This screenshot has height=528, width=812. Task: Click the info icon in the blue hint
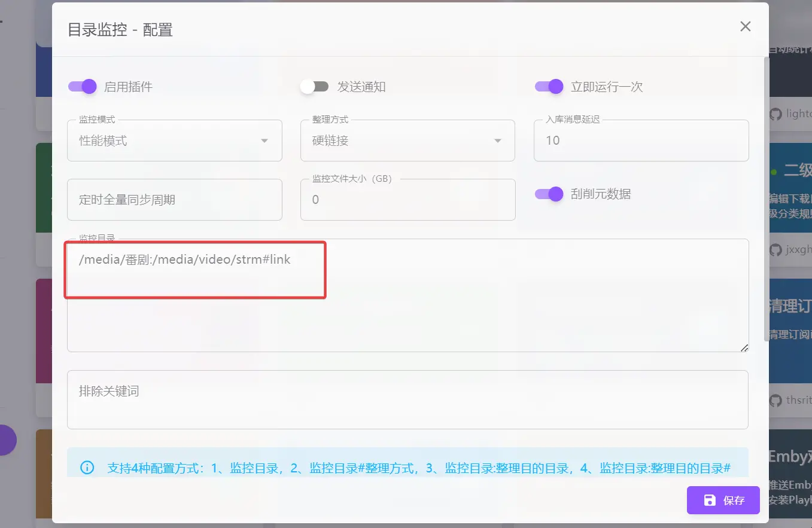(x=87, y=468)
